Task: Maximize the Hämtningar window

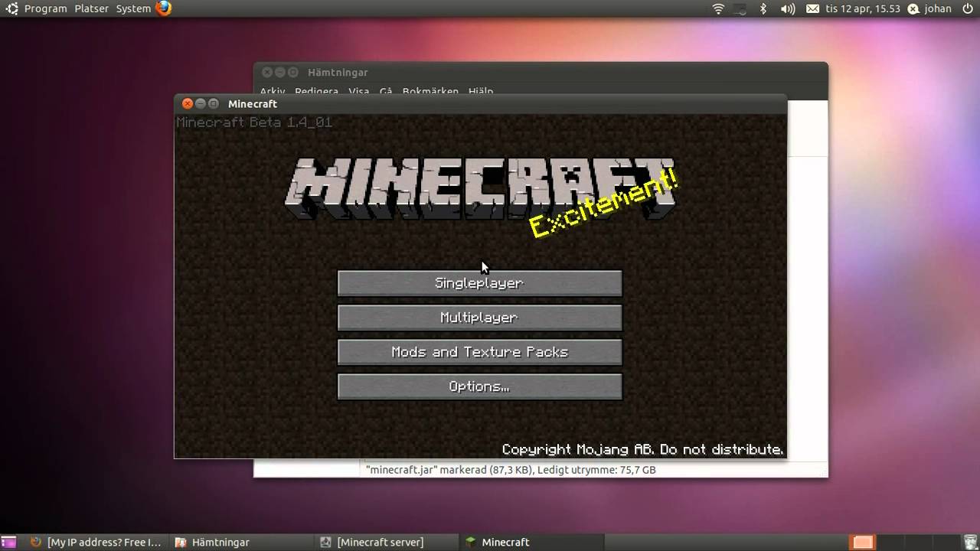Action: pos(293,73)
